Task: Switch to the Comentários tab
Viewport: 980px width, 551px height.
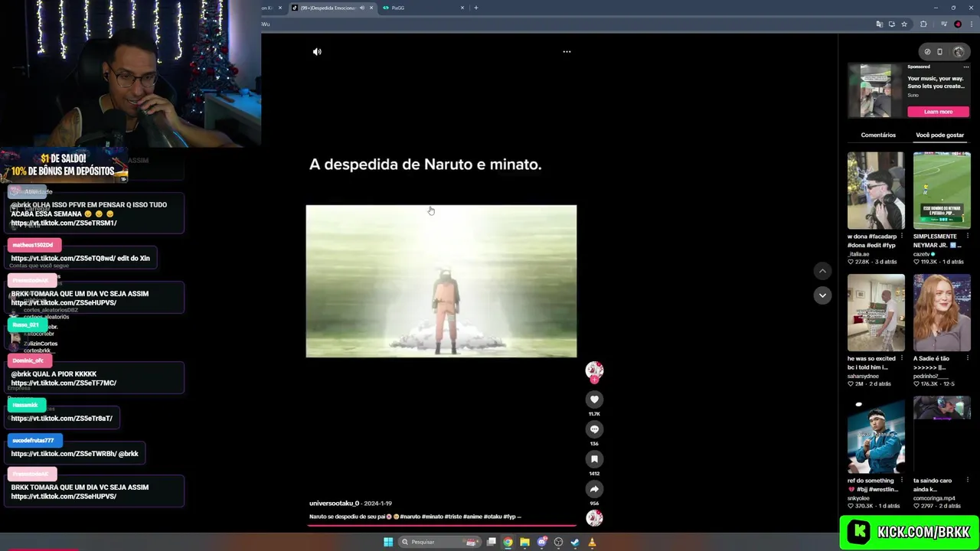Action: [x=878, y=135]
